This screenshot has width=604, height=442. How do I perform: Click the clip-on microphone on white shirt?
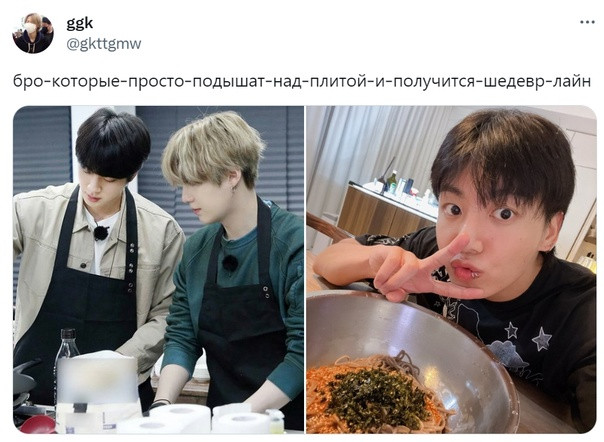(101, 233)
